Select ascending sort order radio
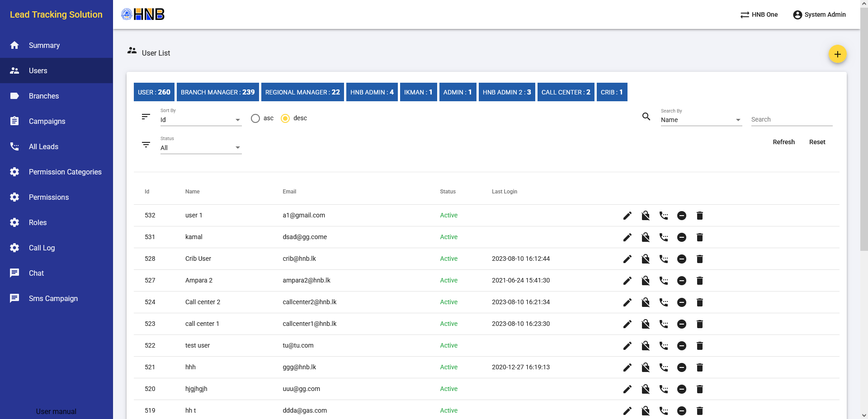 255,118
